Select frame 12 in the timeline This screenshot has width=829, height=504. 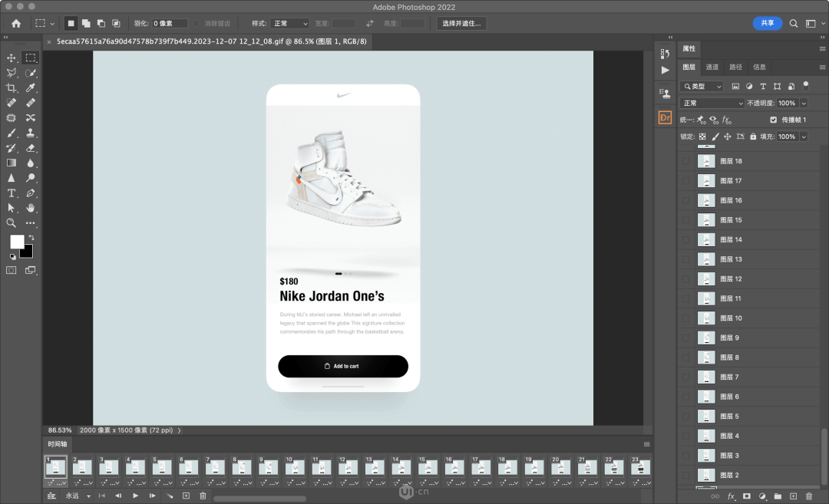click(348, 467)
